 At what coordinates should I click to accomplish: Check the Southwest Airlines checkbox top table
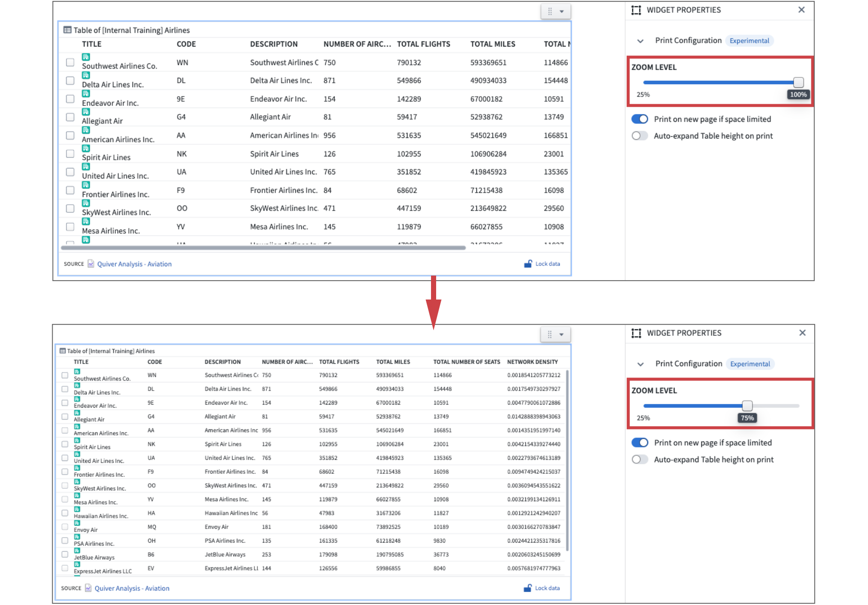tap(70, 63)
